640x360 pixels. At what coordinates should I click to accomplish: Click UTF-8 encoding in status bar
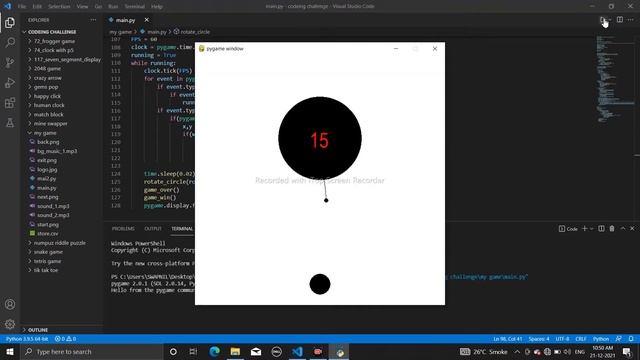point(562,339)
